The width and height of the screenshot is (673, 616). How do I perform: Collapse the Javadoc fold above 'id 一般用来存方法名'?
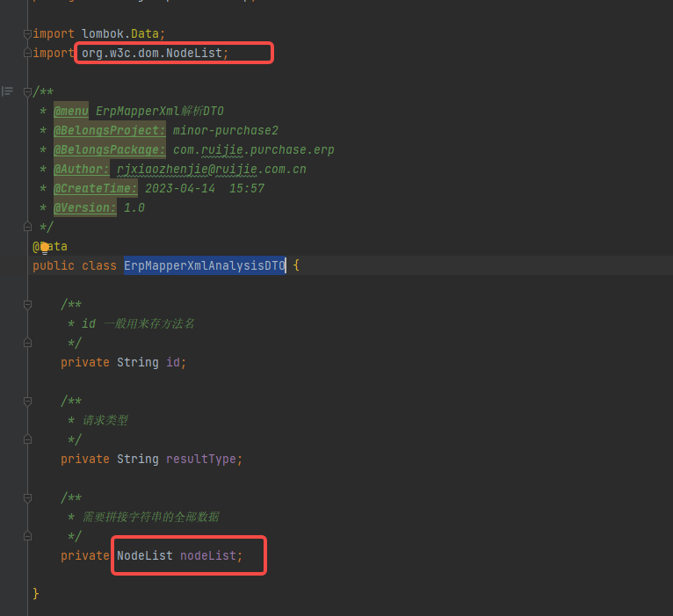coord(27,304)
